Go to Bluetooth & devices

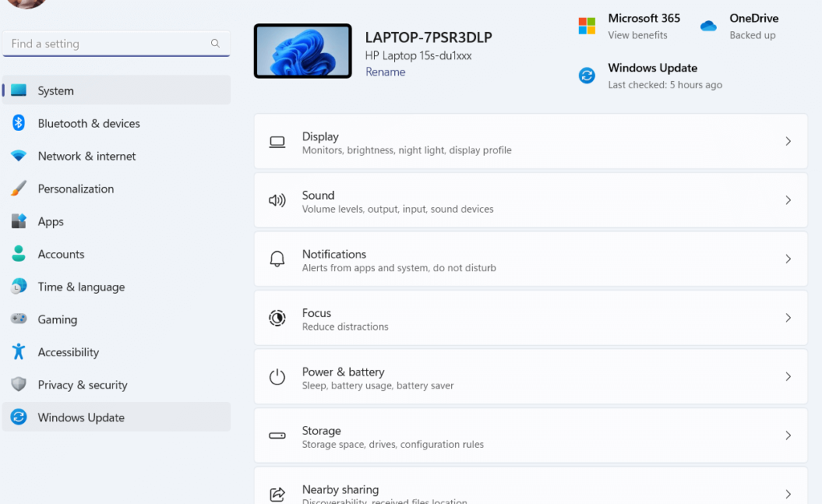pos(116,123)
